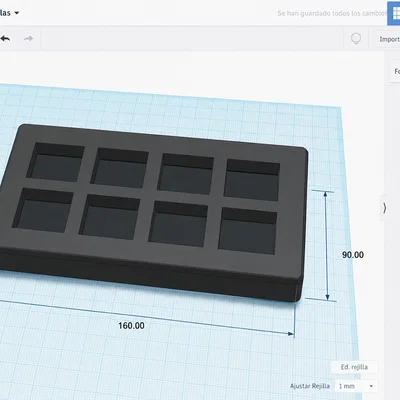The image size is (400, 400).
Task: Open the partially visible shapes category selector
Action: click(x=396, y=71)
